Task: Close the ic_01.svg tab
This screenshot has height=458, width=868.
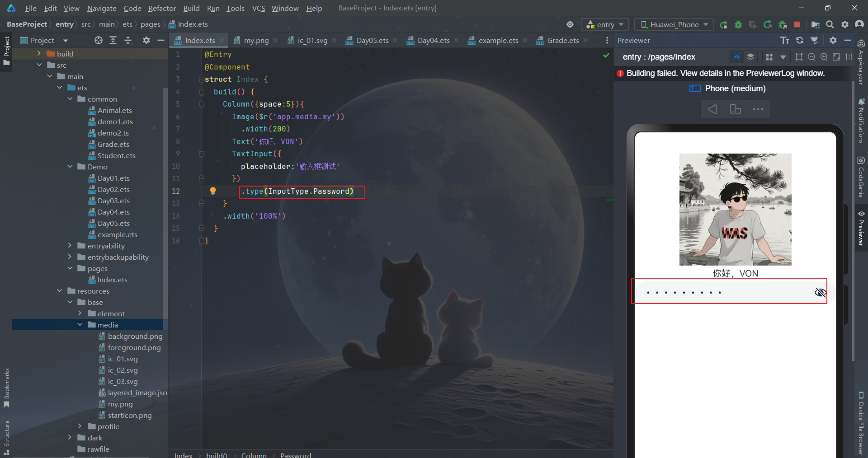Action: [x=334, y=40]
